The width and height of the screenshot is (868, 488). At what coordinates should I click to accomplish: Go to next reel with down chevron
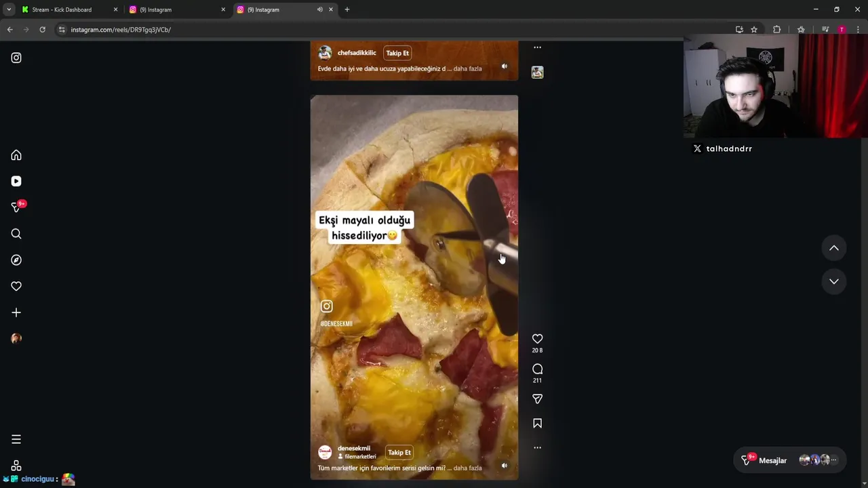pos(834,281)
